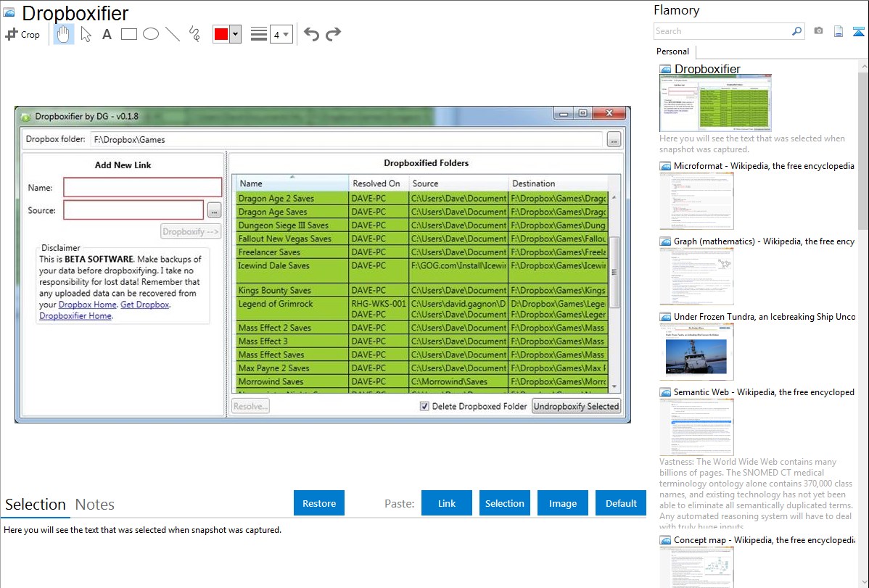This screenshot has width=869, height=588.
Task: Sort by the Name column header
Action: pos(292,183)
